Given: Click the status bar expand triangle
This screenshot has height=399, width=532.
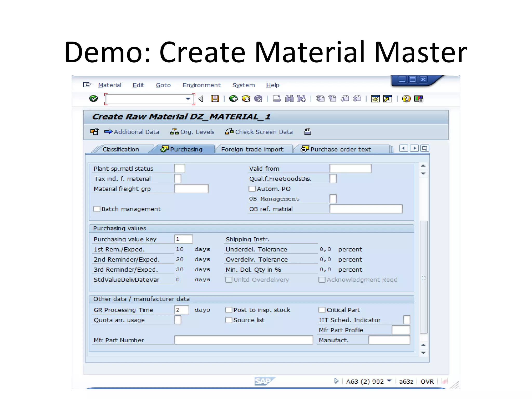Looking at the screenshot, I should 336,381.
